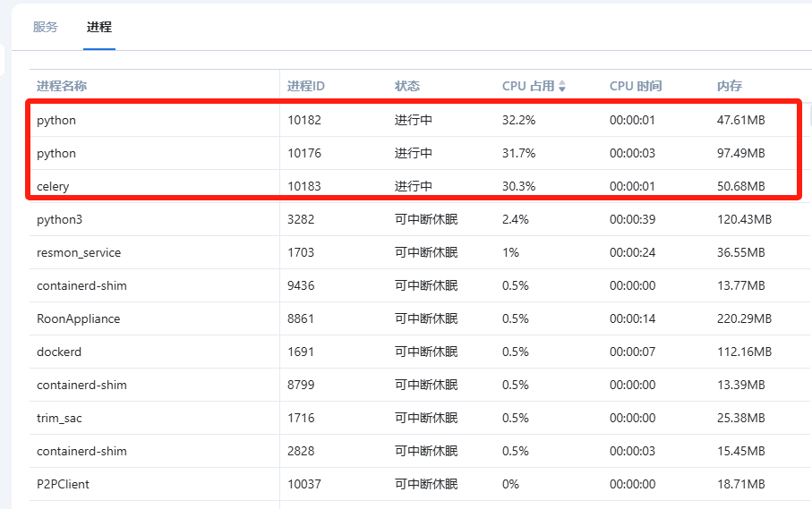Select the 进程 tab
812x509 pixels.
coord(99,27)
